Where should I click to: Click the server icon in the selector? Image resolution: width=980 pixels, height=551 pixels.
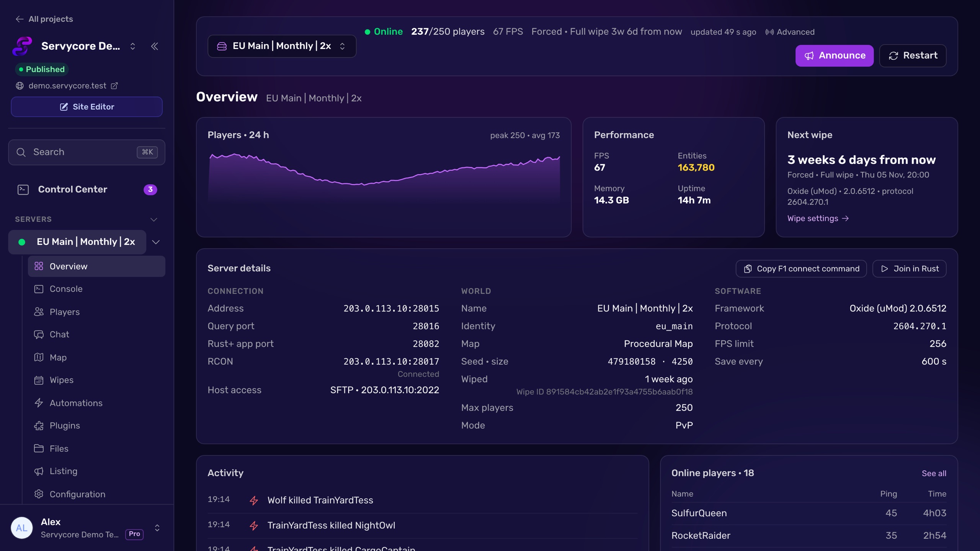click(x=222, y=46)
